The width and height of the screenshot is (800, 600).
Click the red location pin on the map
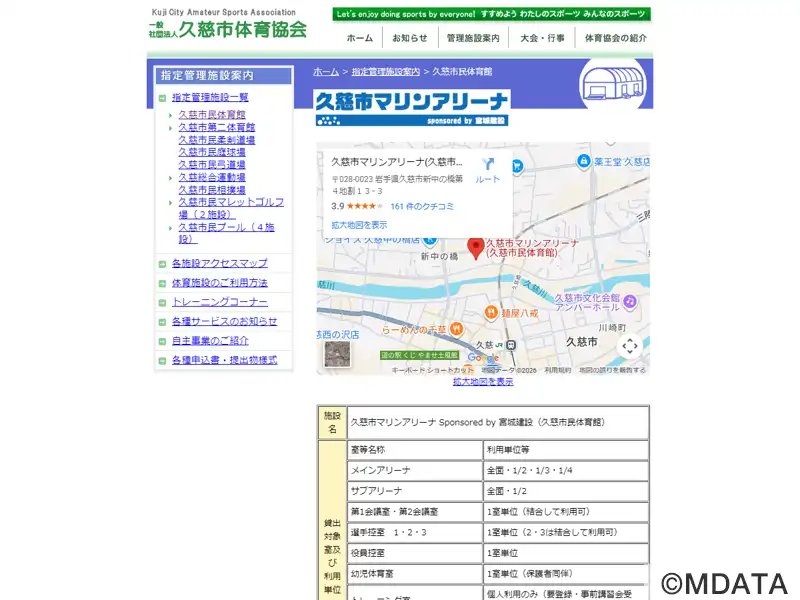[x=477, y=247]
